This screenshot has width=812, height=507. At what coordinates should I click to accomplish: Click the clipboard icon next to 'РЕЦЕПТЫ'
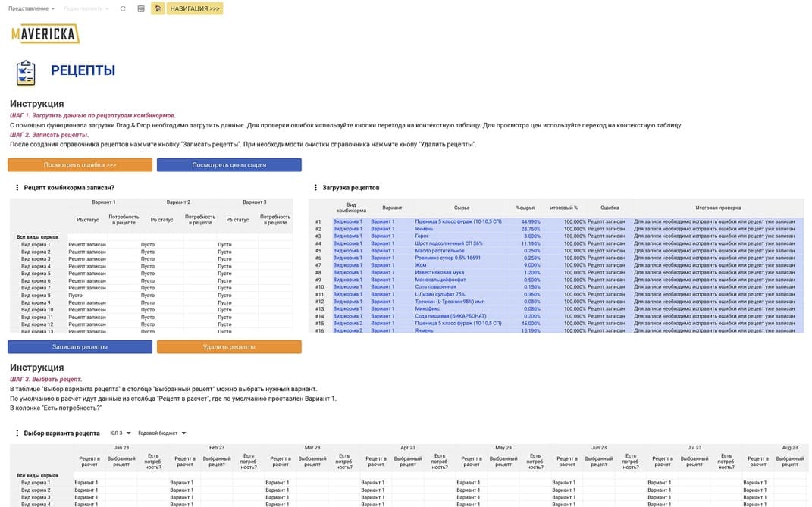coord(26,72)
